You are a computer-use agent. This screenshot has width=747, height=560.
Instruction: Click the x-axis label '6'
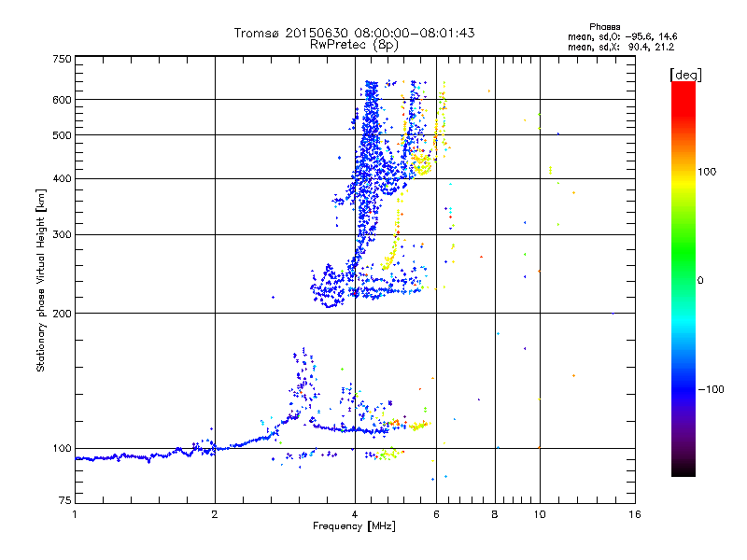(436, 514)
